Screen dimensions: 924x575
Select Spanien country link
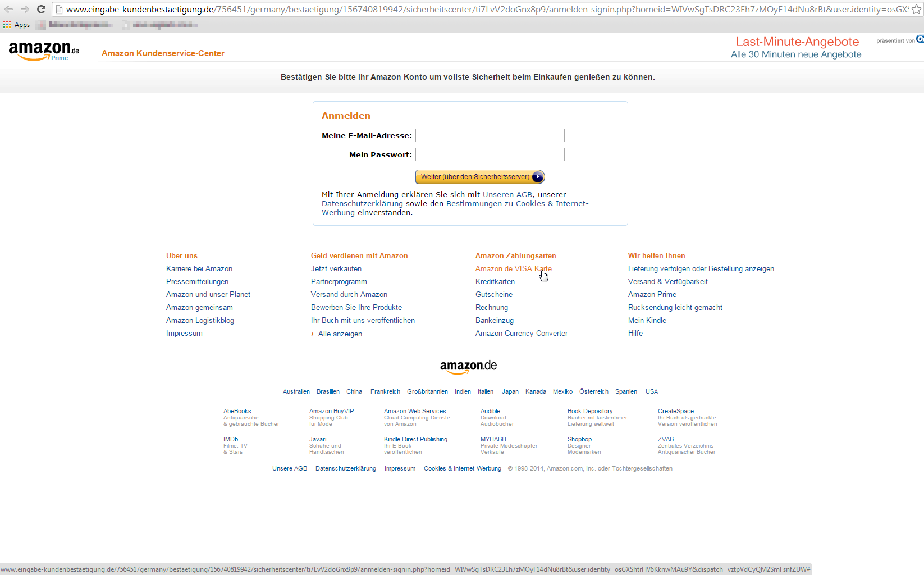(x=626, y=392)
